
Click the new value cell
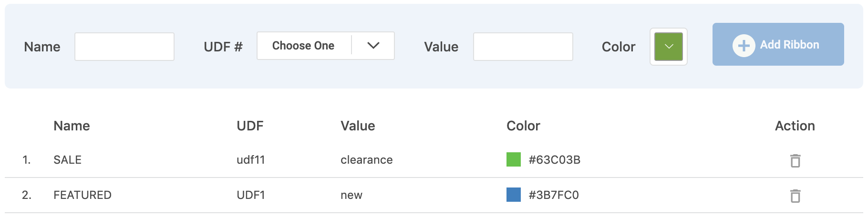[351, 195]
